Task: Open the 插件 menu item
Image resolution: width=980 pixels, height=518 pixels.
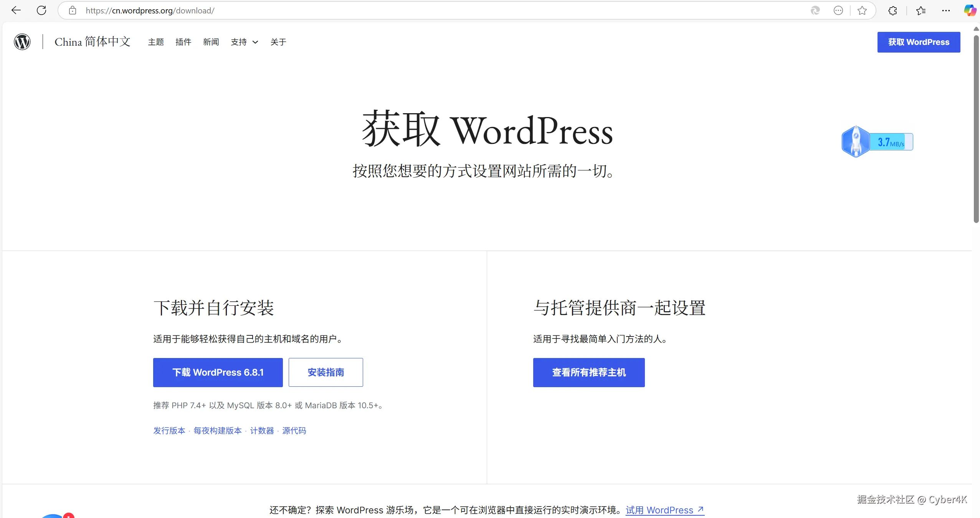Action: pos(183,42)
